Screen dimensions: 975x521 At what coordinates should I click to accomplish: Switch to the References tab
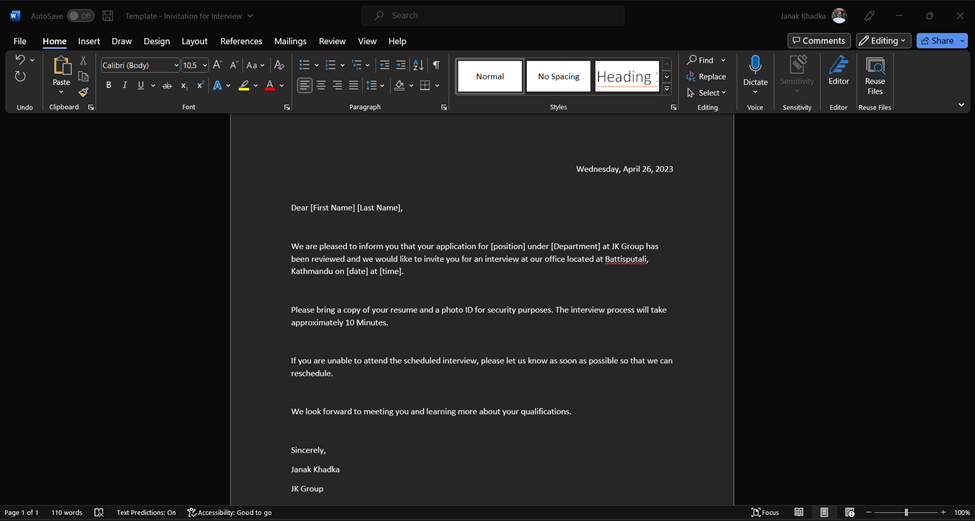[x=241, y=41]
